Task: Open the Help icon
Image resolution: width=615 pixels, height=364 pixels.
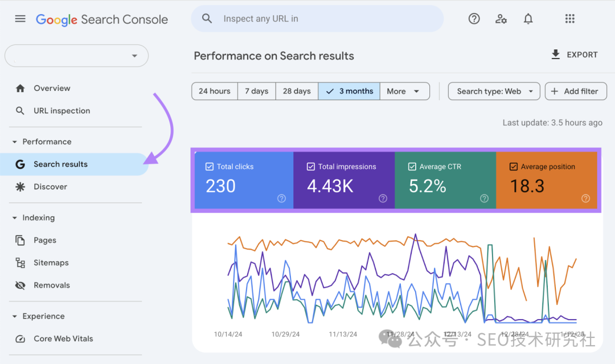Action: click(x=474, y=19)
